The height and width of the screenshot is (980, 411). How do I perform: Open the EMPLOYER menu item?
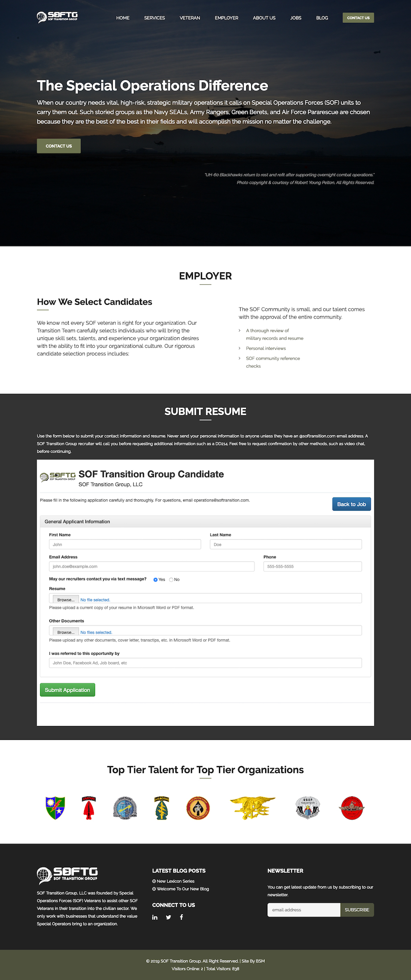(x=227, y=18)
